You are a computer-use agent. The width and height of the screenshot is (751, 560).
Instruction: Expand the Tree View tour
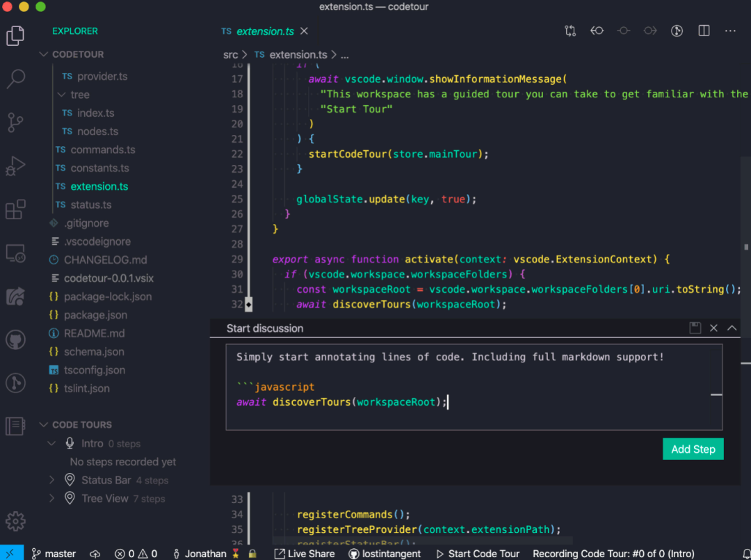(x=51, y=499)
